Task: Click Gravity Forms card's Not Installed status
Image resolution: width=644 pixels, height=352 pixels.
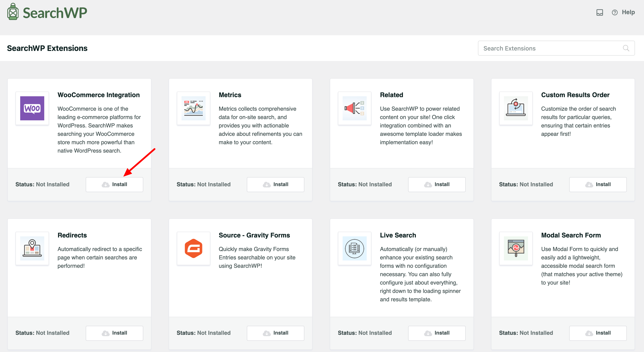Action: [x=214, y=333]
